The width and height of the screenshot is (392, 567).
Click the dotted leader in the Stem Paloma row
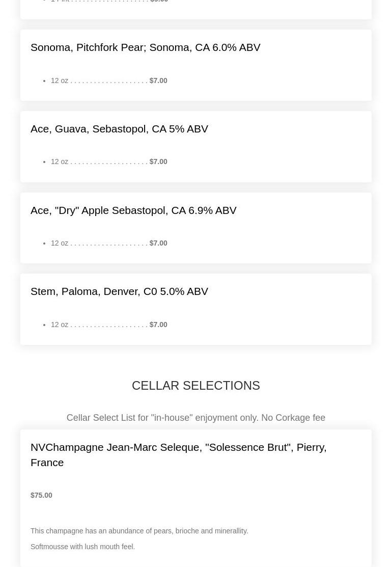click(109, 325)
